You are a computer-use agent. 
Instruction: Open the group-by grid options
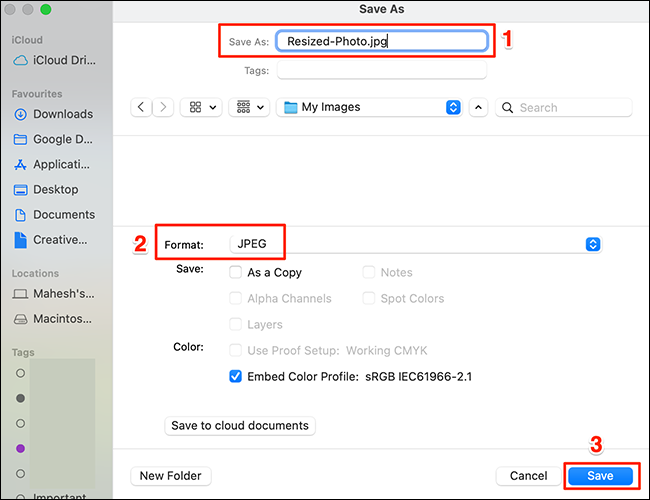point(249,107)
